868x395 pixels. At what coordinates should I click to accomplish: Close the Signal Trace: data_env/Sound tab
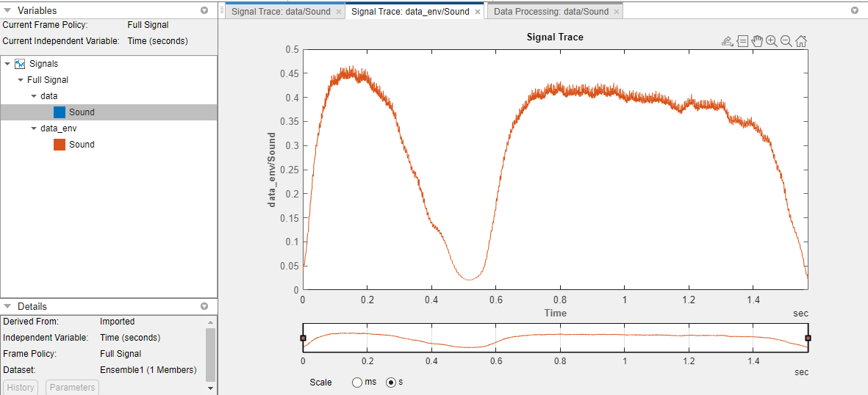pos(478,12)
